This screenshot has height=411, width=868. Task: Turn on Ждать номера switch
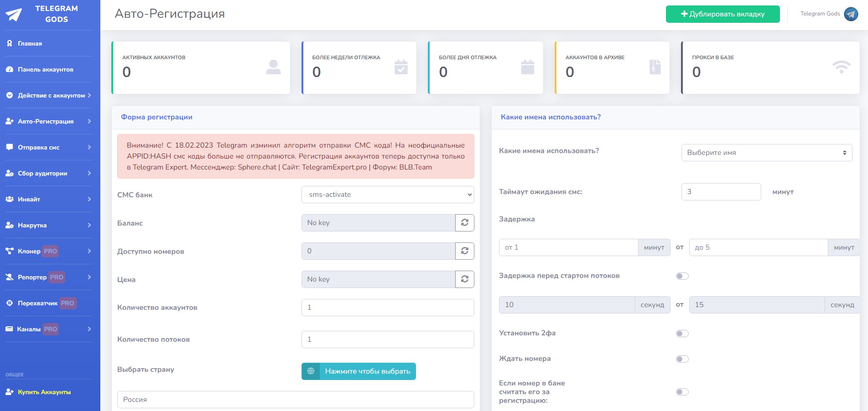tap(682, 359)
